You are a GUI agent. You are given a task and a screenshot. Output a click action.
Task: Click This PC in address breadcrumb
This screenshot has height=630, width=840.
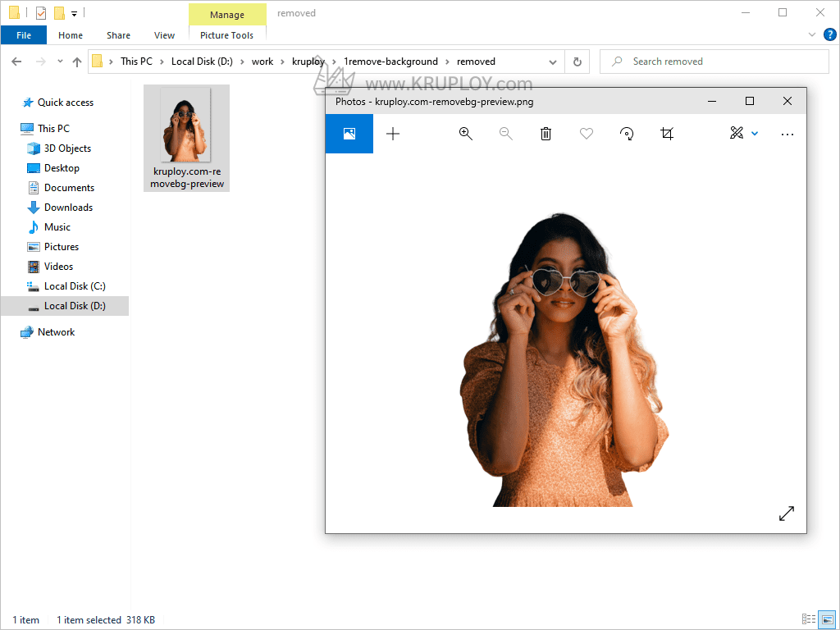(x=136, y=62)
